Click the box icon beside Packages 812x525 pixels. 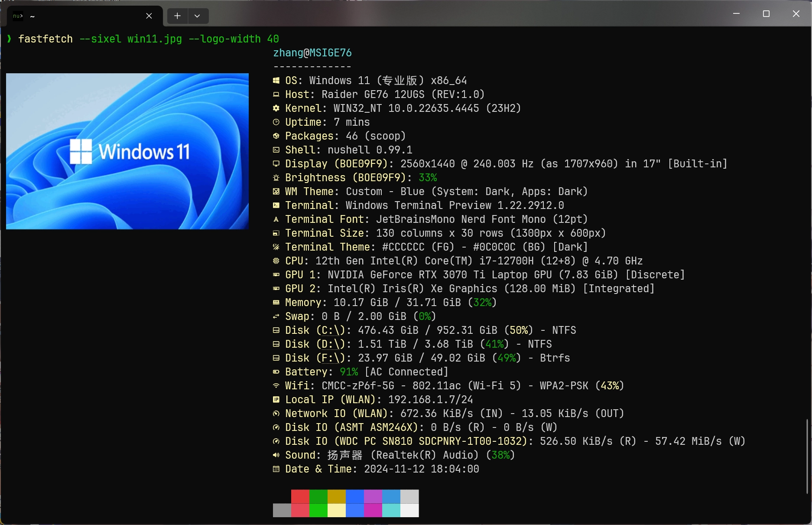(276, 136)
